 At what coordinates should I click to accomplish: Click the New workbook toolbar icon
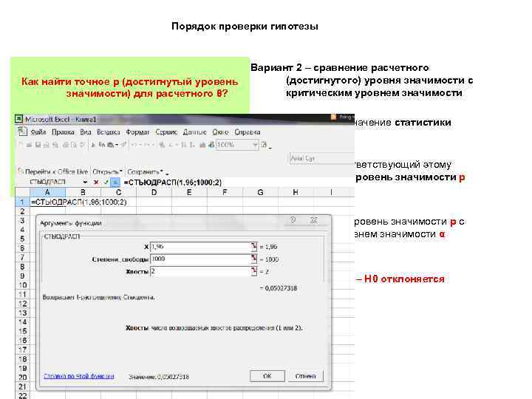[x=21, y=145]
